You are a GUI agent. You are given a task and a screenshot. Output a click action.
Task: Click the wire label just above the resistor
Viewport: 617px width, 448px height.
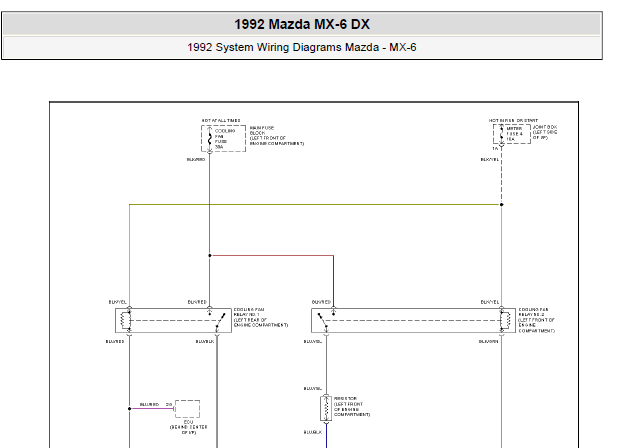tap(313, 389)
